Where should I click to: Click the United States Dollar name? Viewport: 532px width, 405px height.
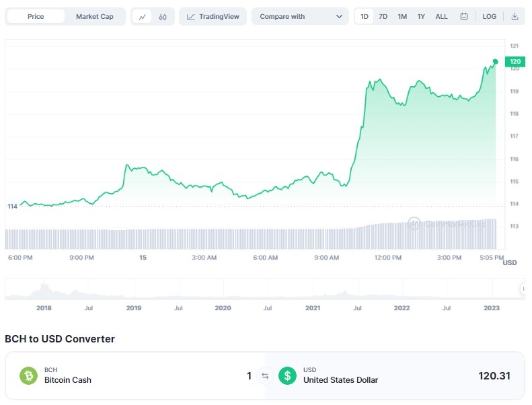coord(340,380)
